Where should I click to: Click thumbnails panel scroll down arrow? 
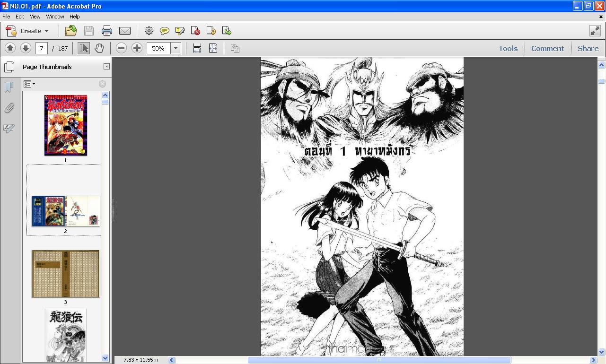[x=105, y=358]
